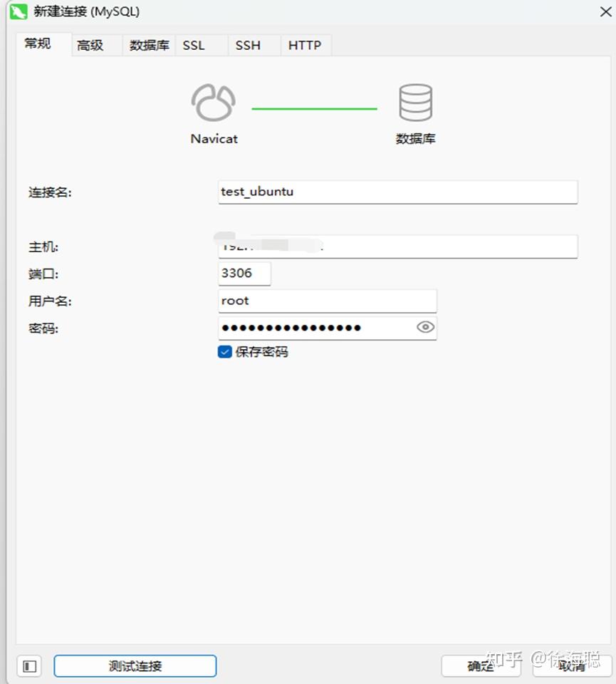Image resolution: width=616 pixels, height=684 pixels.
Task: Open the 数据库 tab
Action: (x=149, y=45)
